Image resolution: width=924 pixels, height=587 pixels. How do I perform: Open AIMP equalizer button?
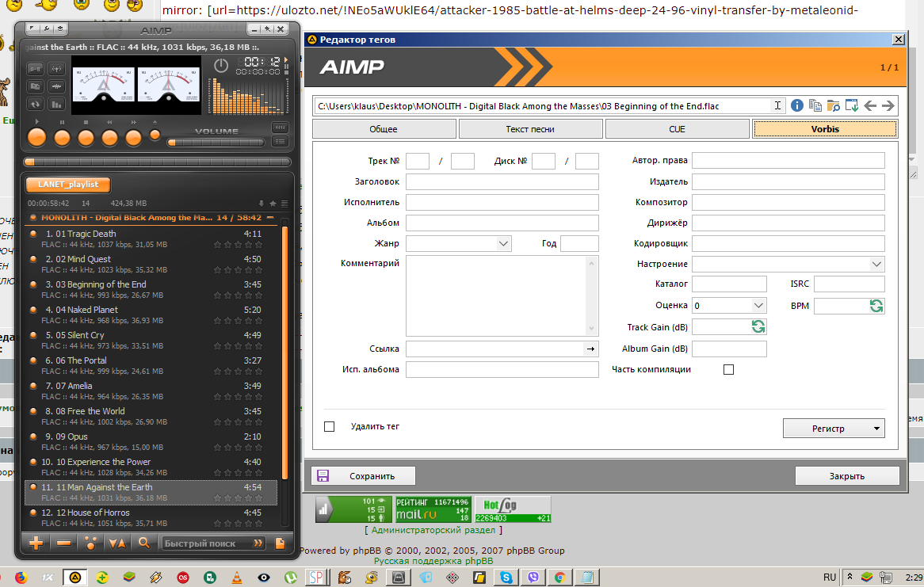tap(280, 128)
